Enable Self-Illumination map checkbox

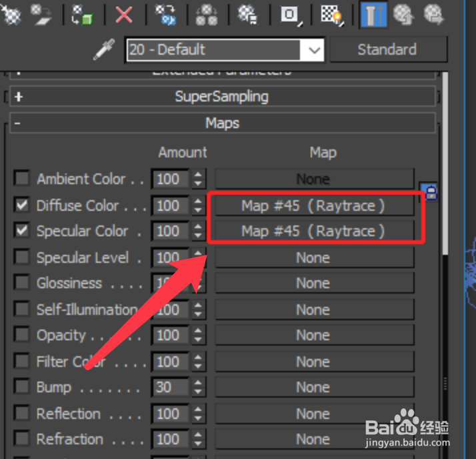22,310
